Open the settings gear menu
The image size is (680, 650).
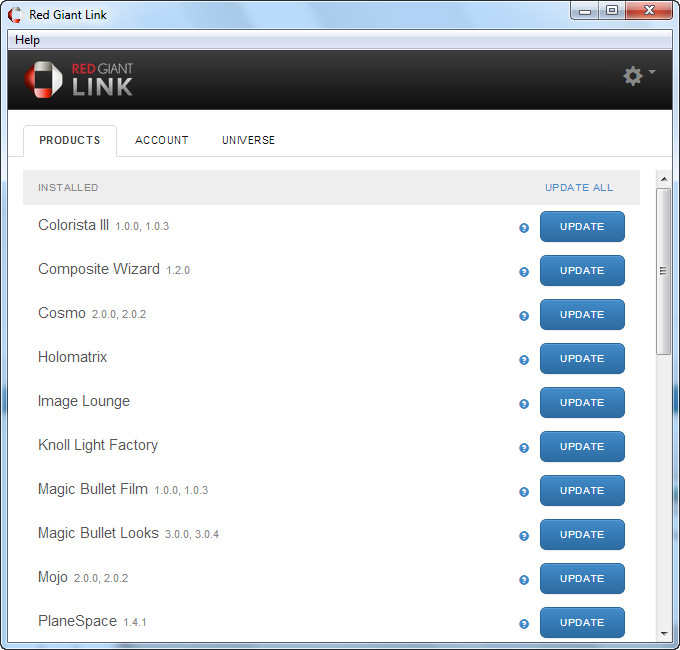pos(633,76)
